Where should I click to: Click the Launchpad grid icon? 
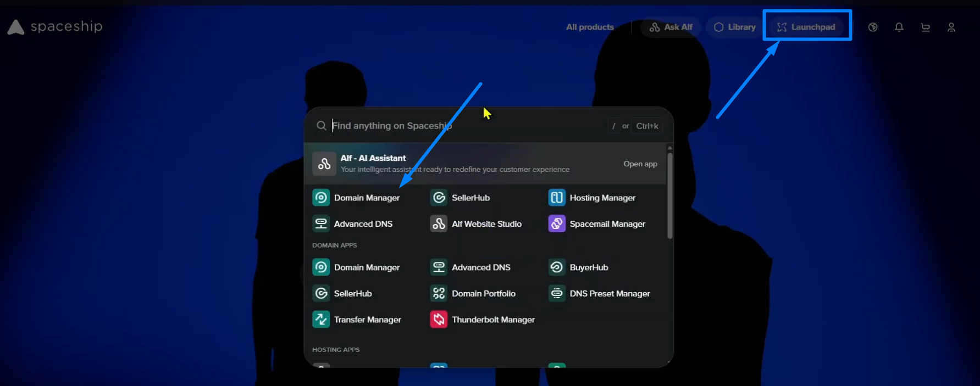click(782, 27)
